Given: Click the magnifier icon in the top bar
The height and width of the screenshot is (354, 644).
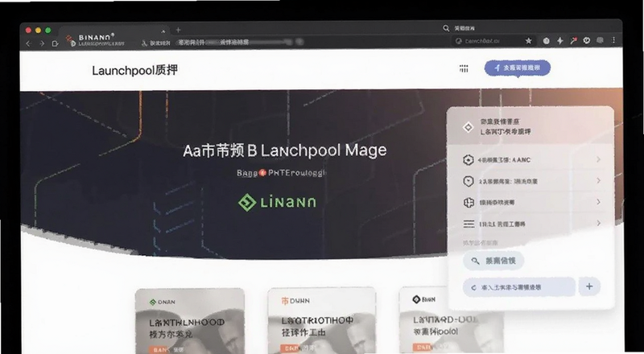Looking at the screenshot, I should click(x=446, y=28).
